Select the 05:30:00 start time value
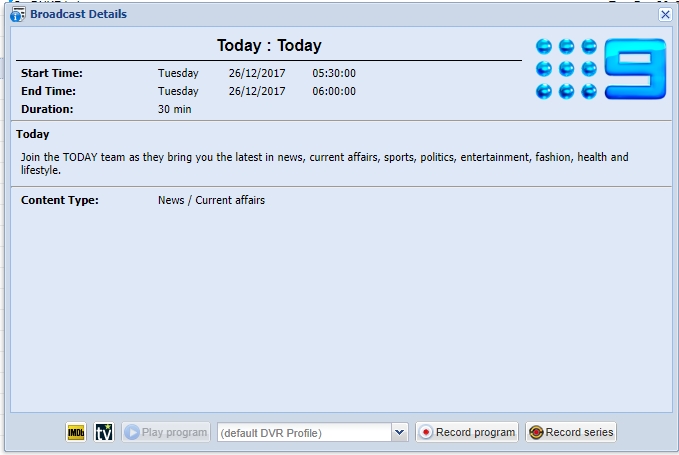This screenshot has height=455, width=679. pyautogui.click(x=334, y=73)
